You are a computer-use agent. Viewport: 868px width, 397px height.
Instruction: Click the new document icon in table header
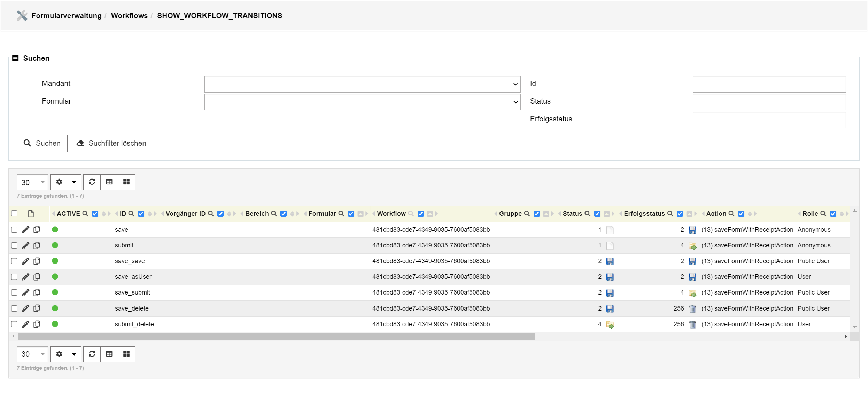point(31,213)
